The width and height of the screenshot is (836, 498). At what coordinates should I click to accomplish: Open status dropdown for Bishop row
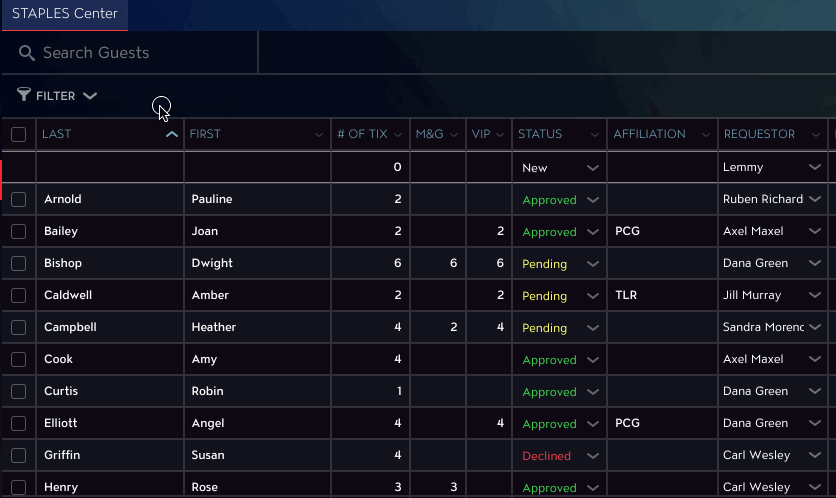[x=592, y=264]
